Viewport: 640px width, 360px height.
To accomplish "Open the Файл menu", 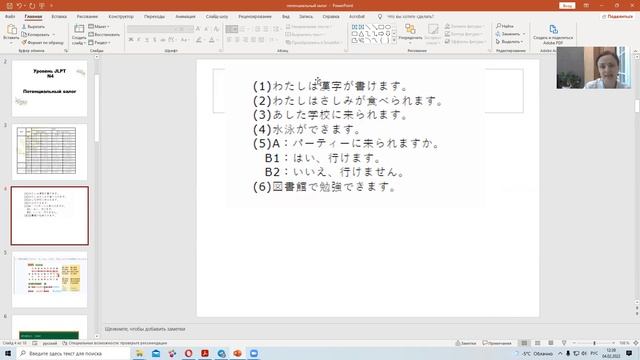I will [10, 17].
